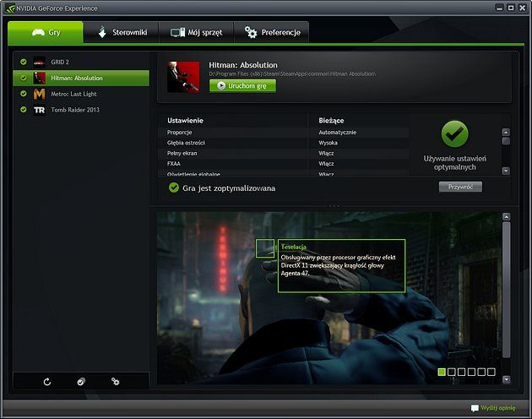The height and width of the screenshot is (419, 532).
Task: Click the play icon in Uruchom grę
Action: 221,85
